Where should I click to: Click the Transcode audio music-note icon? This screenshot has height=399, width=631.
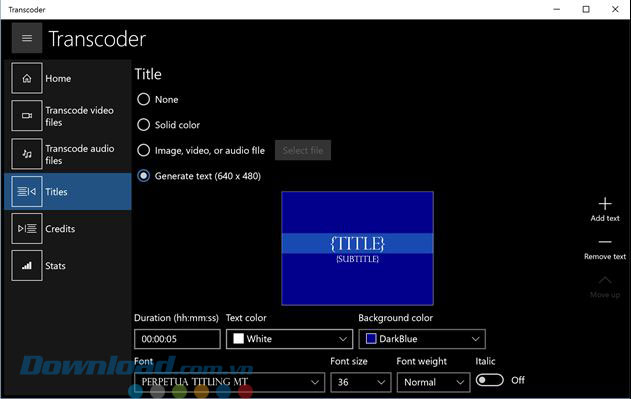27,154
